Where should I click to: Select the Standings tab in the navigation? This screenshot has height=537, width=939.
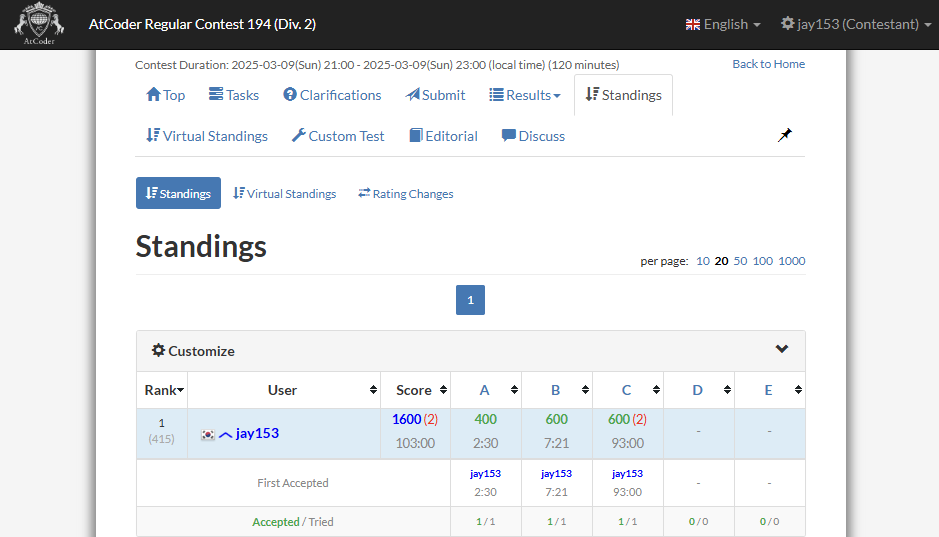[x=623, y=95]
